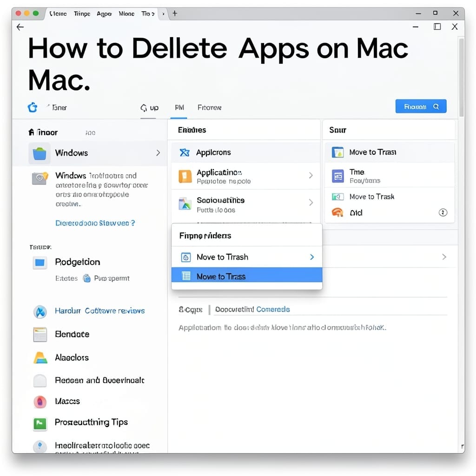Click the Redoen and Boevrinoalt circle icon

click(x=40, y=381)
